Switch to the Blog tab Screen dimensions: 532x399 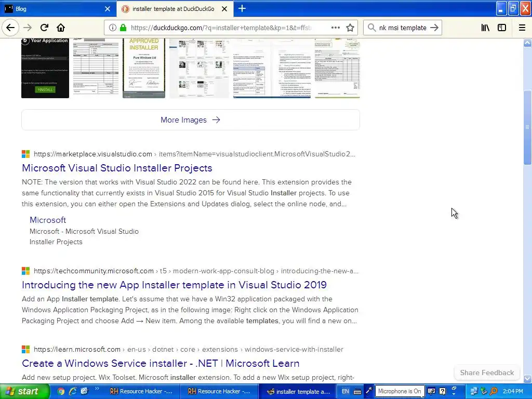click(x=58, y=9)
